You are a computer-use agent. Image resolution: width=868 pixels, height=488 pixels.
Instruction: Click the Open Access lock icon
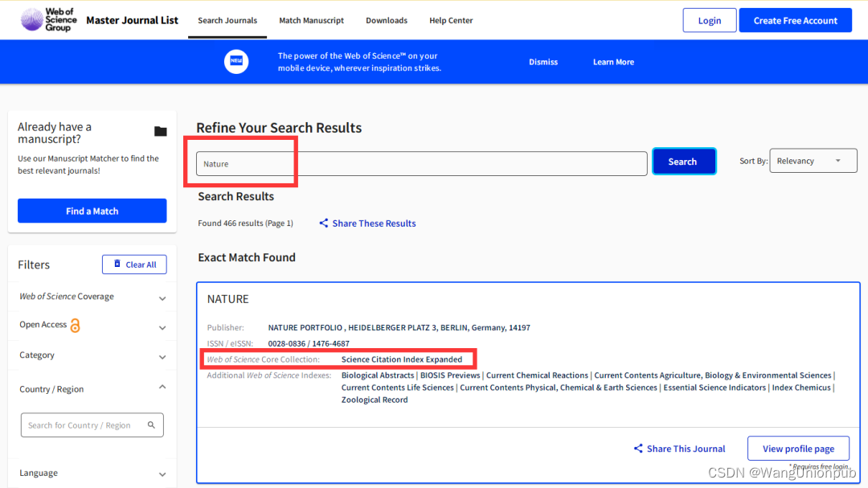(x=76, y=325)
